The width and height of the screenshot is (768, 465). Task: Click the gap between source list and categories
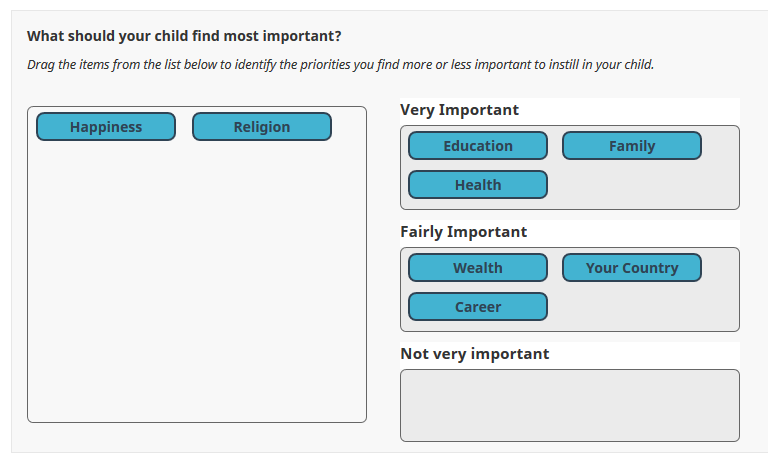(383, 265)
